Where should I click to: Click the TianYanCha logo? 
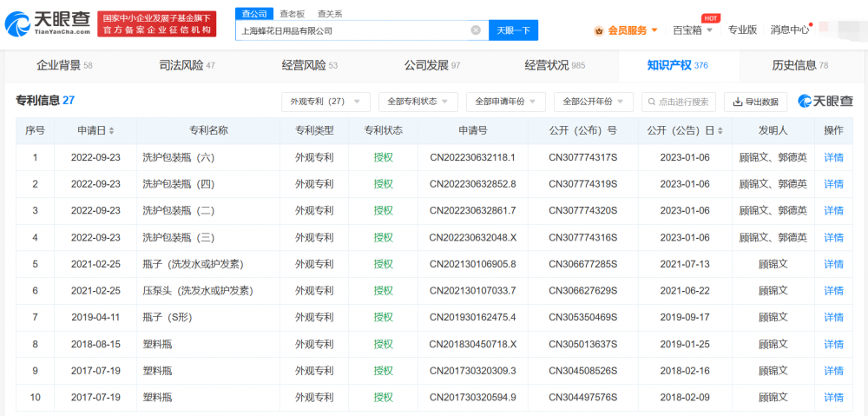pos(47,23)
